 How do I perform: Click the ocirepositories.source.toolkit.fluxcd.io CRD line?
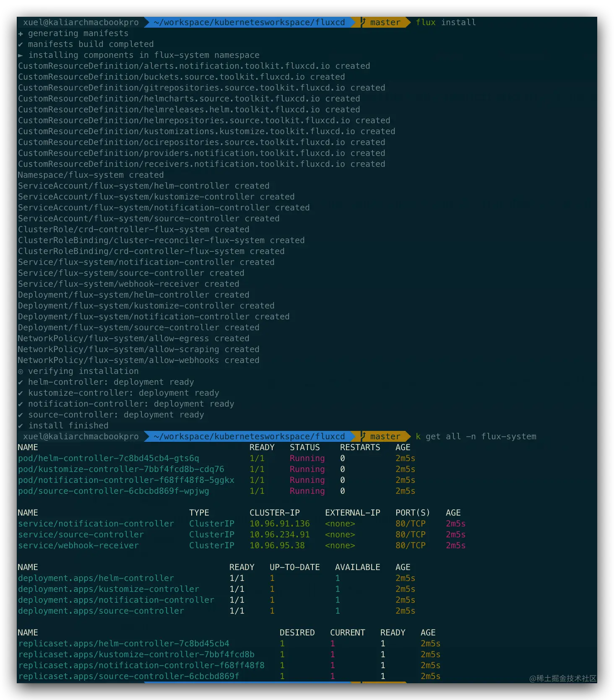point(202,142)
